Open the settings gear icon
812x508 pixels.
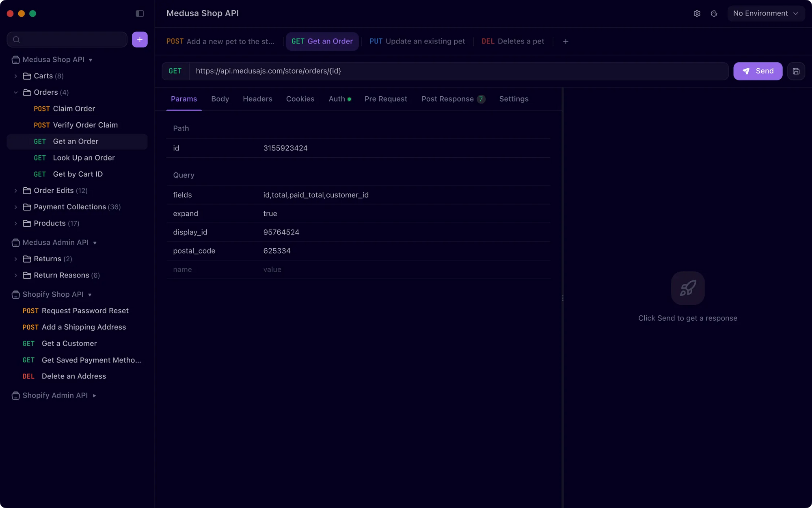click(x=697, y=13)
